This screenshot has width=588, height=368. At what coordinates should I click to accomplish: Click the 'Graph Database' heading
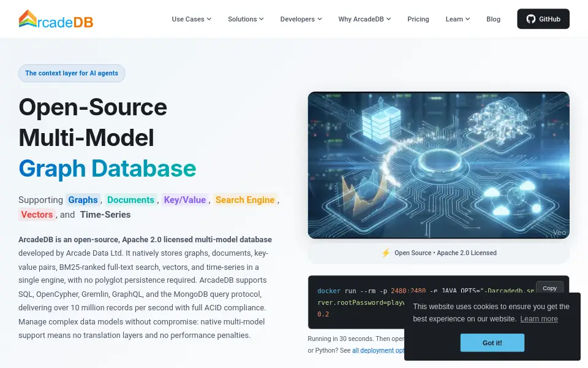[x=107, y=168]
